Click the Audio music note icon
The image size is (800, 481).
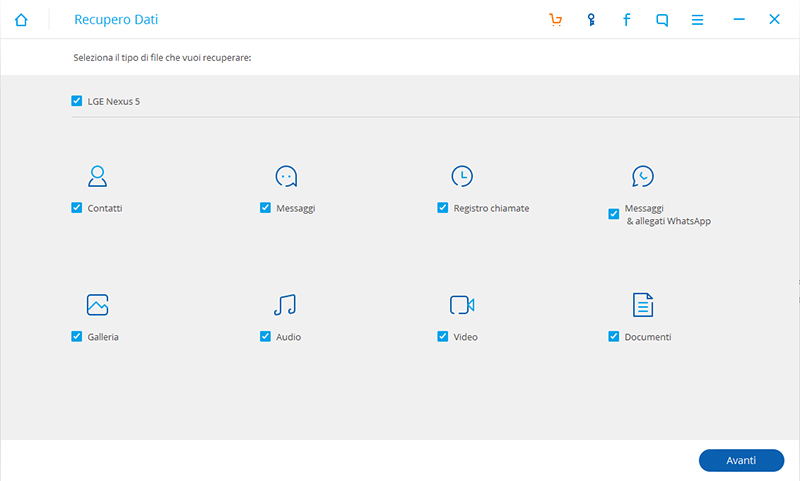285,305
